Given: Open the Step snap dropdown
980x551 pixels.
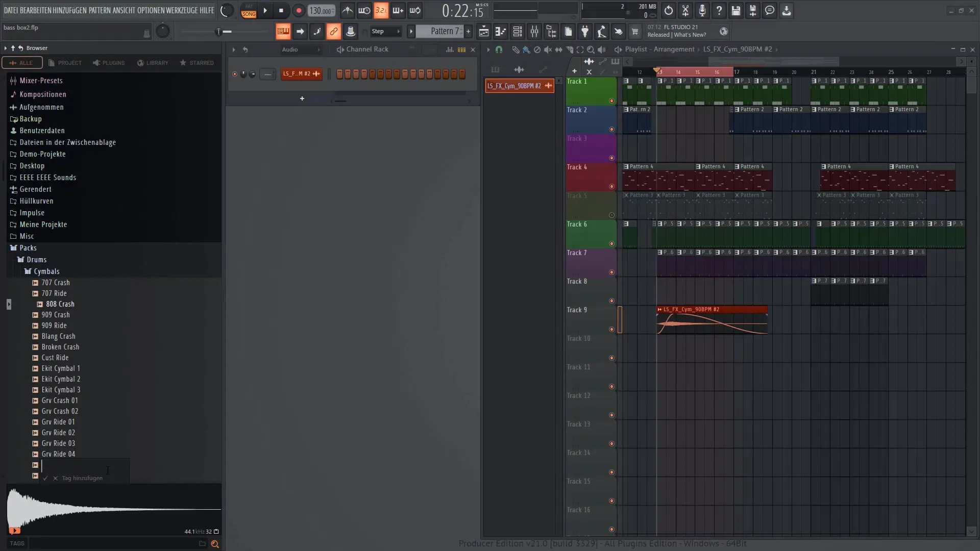Looking at the screenshot, I should pyautogui.click(x=385, y=32).
